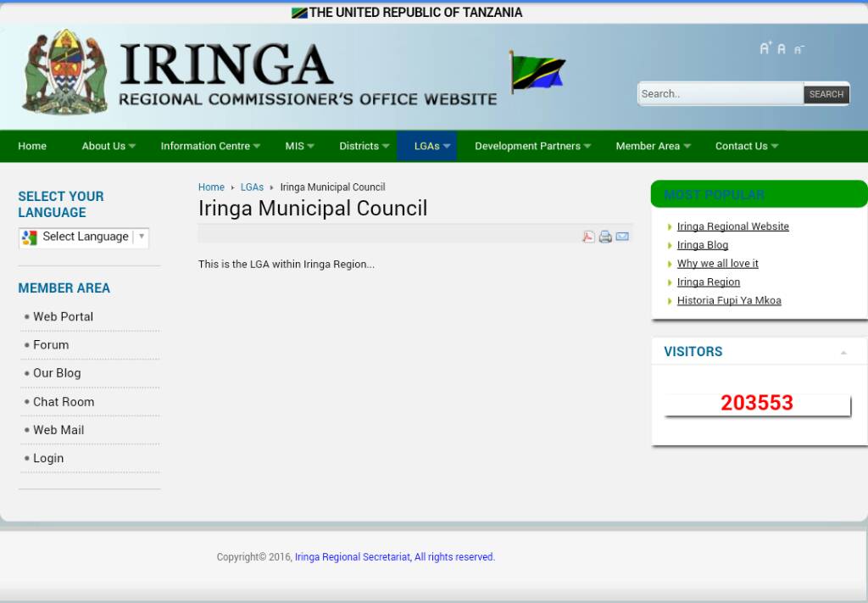Go to the Home menu item
The height and width of the screenshot is (603, 868).
[x=32, y=146]
